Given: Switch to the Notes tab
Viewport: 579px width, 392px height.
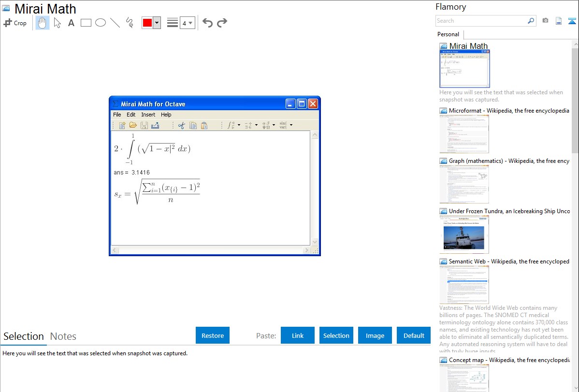Looking at the screenshot, I should pyautogui.click(x=63, y=336).
